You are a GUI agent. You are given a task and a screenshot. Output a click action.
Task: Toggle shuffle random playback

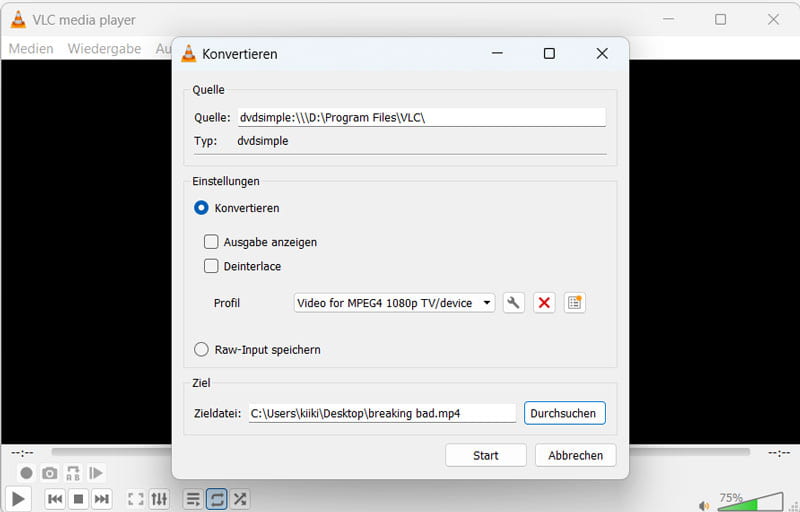[240, 498]
